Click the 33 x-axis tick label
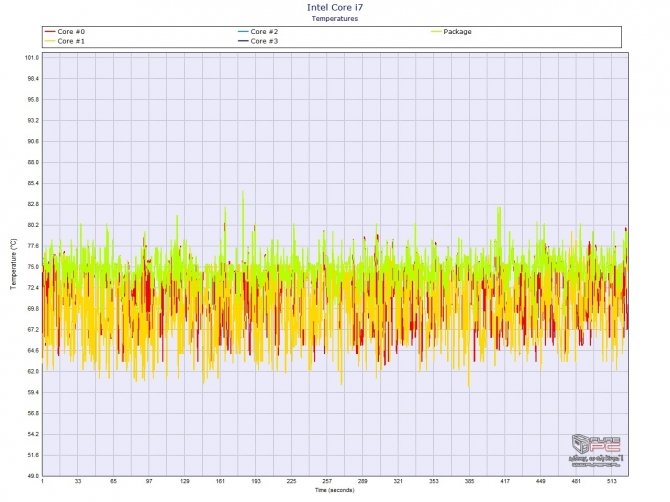 (78, 481)
